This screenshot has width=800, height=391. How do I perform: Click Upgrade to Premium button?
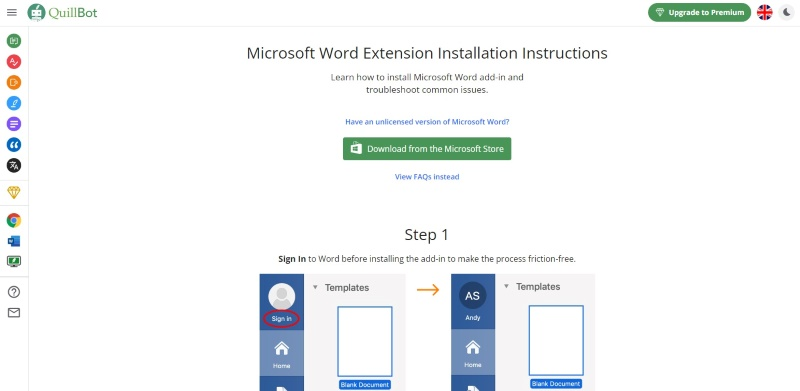click(x=699, y=12)
